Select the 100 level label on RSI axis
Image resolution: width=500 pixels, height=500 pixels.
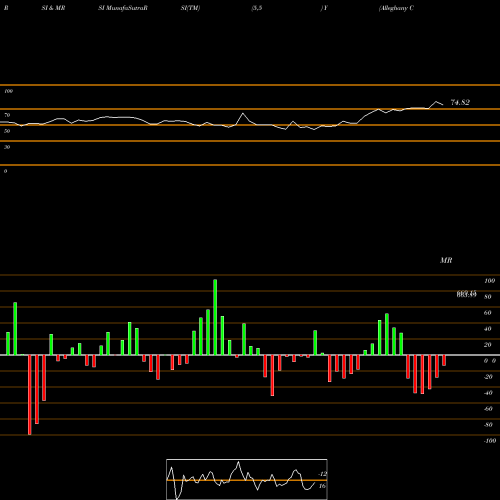coord(8,91)
